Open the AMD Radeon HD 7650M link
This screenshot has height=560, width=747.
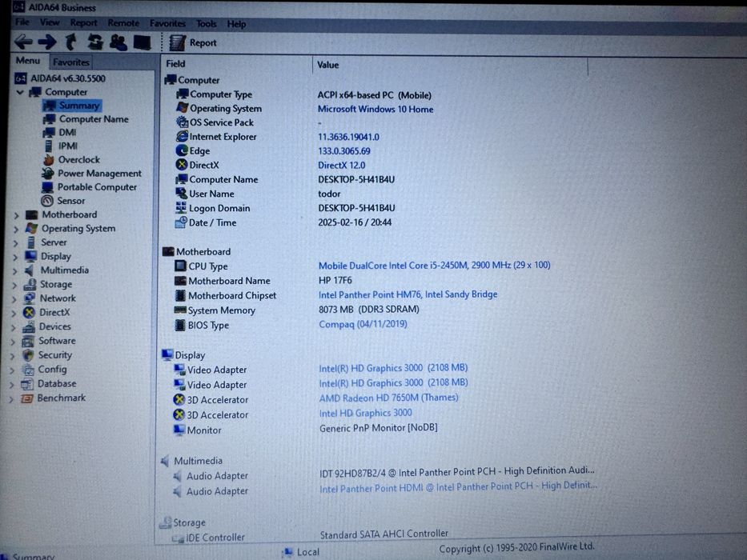click(389, 398)
